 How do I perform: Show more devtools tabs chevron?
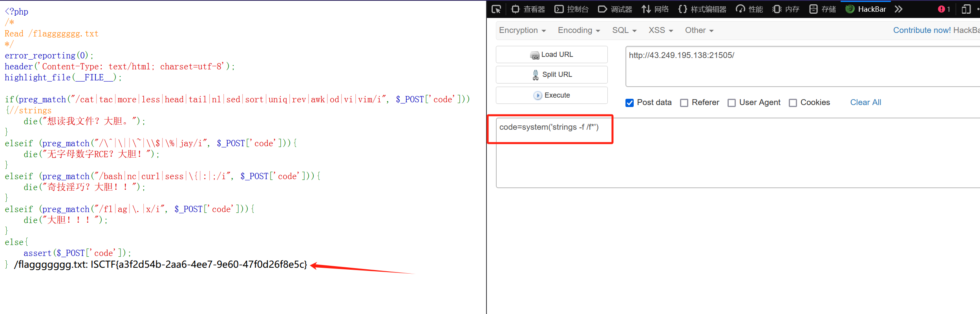point(899,9)
